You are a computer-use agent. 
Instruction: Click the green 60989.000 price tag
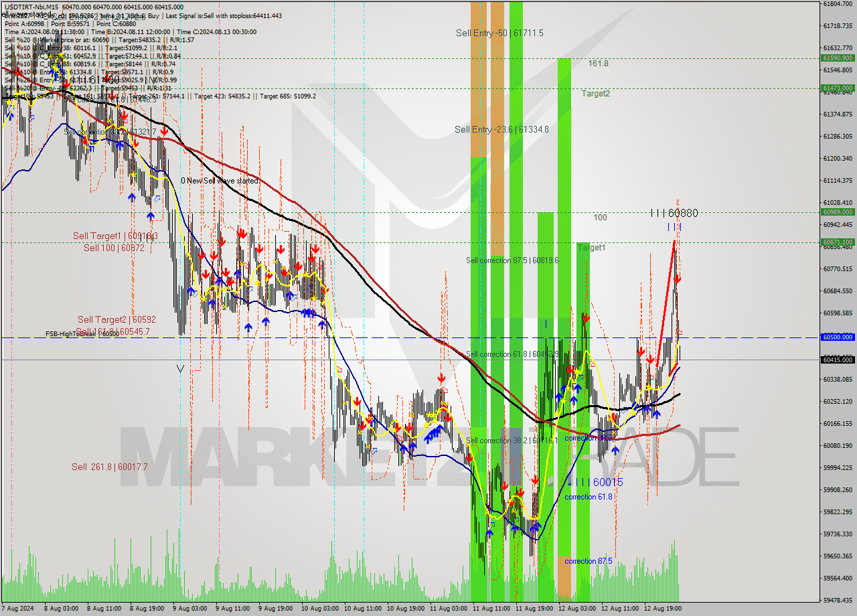838,212
